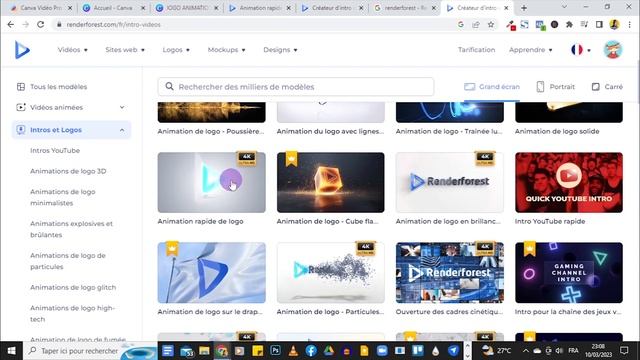Select the Grand écran format tab
The image size is (640, 360).
coord(492,87)
